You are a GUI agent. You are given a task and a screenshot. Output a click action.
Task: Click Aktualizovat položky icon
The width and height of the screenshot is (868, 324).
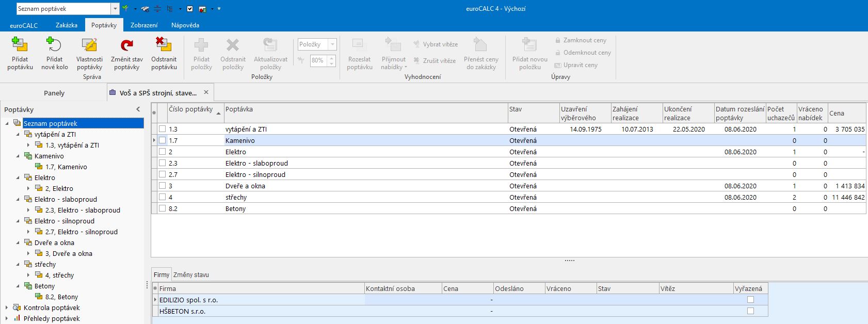(270, 45)
